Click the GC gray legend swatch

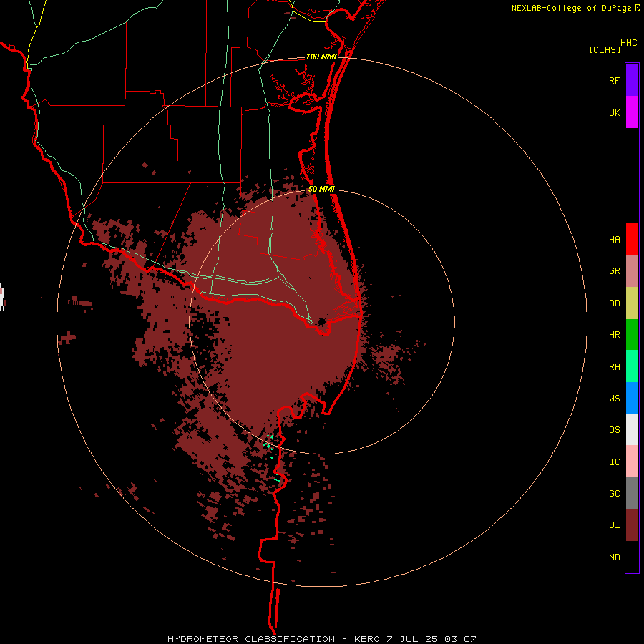(x=632, y=493)
